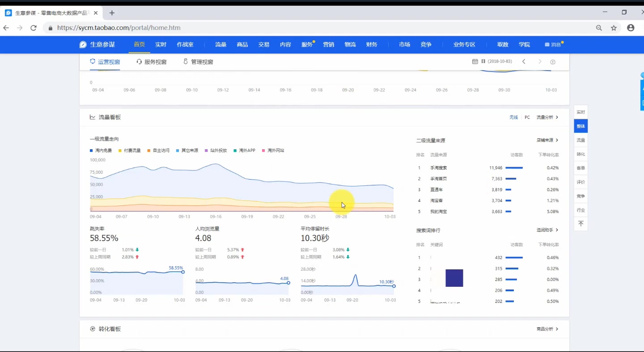644x352 pixels.
Task: Jump to 评价 in the side anchor menu
Action: tap(580, 182)
